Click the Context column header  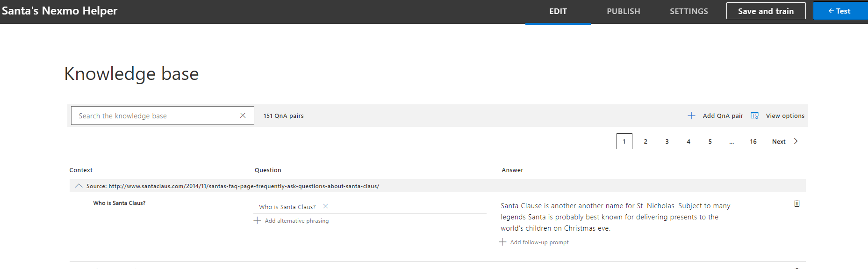tap(81, 170)
